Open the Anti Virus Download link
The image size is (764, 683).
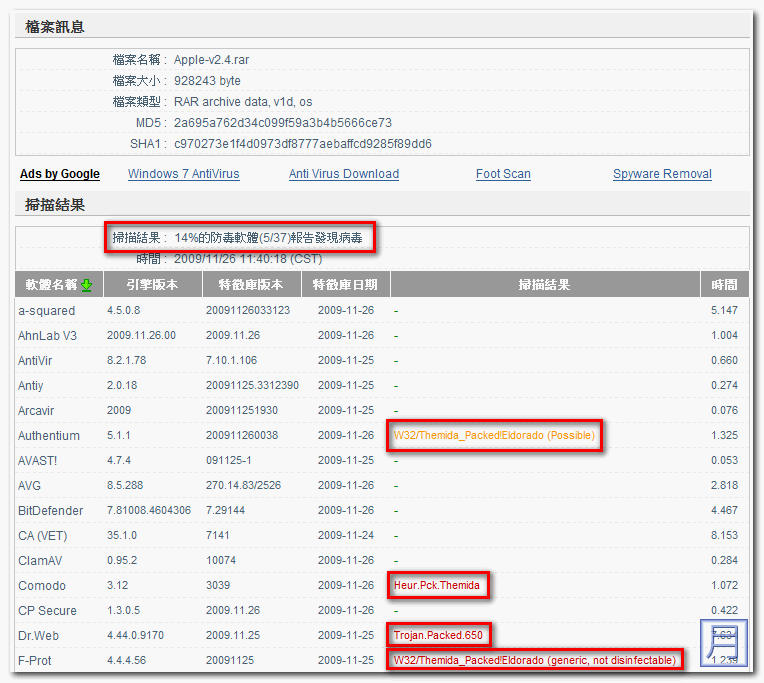coord(344,174)
